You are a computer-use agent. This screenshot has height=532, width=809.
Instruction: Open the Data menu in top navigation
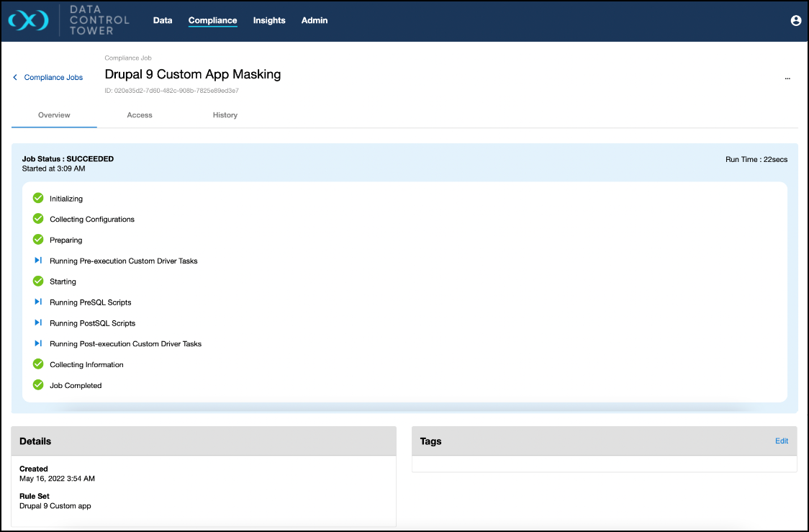click(163, 21)
